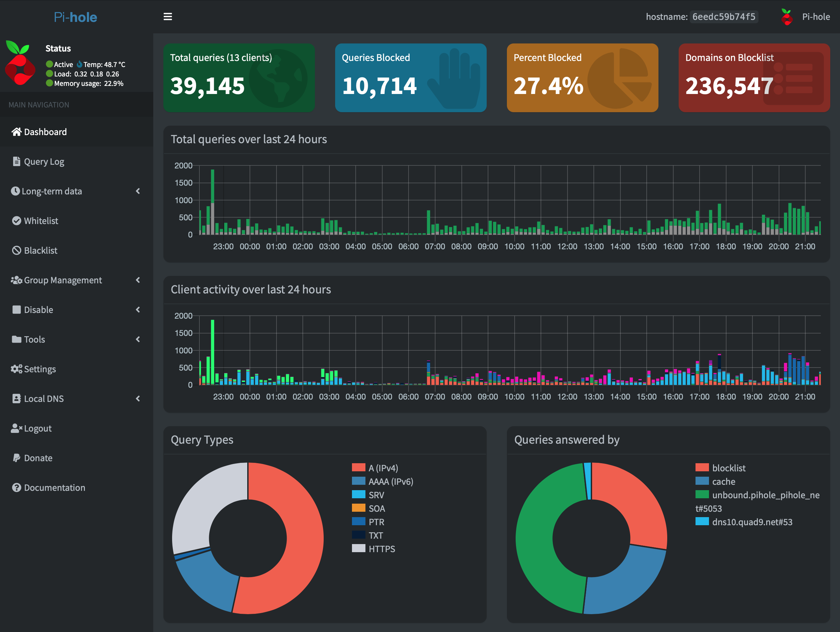840x632 pixels.
Task: Open the Documentation link
Action: pos(76,487)
